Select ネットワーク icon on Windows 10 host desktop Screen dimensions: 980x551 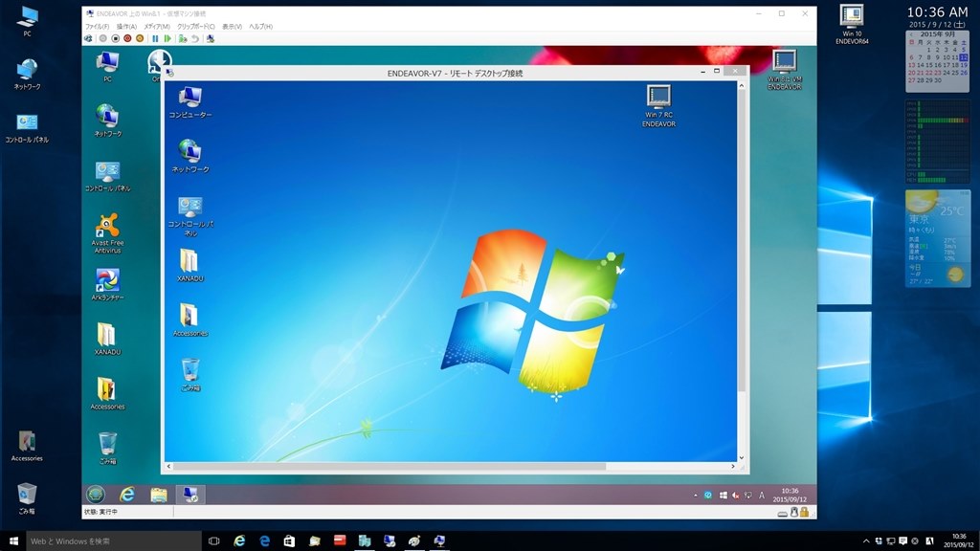click(x=27, y=75)
